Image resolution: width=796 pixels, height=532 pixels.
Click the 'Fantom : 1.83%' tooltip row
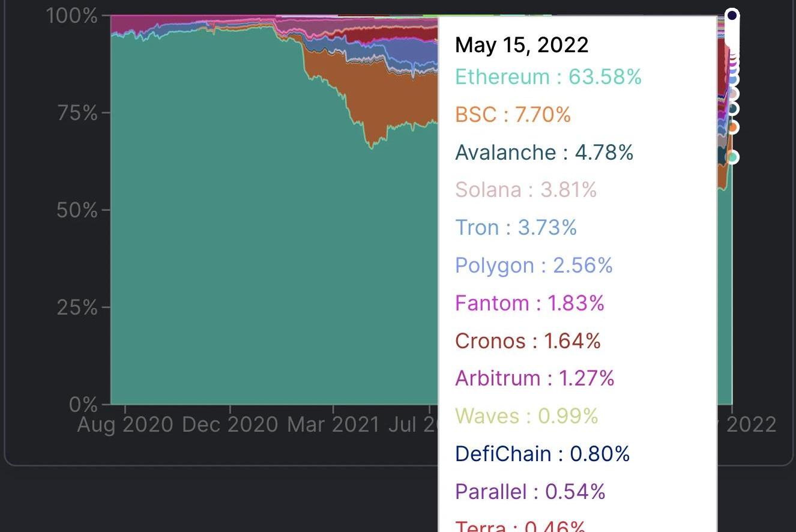(529, 303)
